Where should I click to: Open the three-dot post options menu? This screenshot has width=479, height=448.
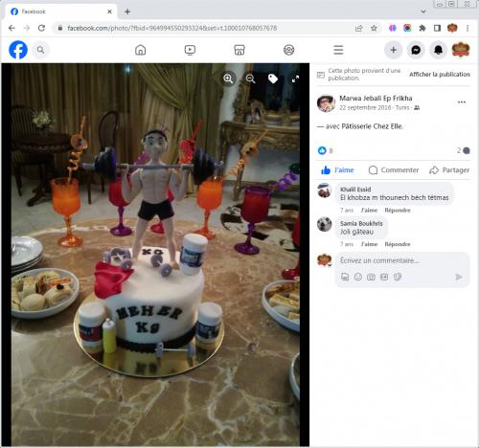(462, 102)
